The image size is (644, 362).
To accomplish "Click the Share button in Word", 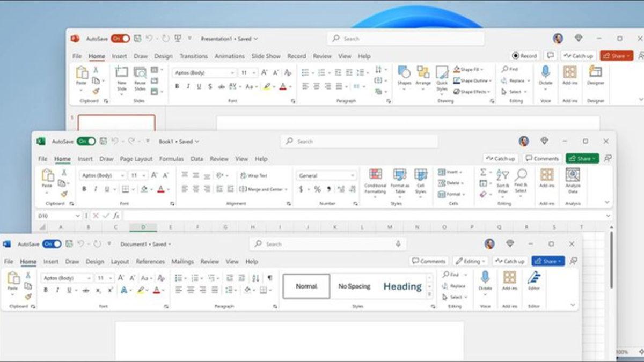I will pyautogui.click(x=547, y=261).
